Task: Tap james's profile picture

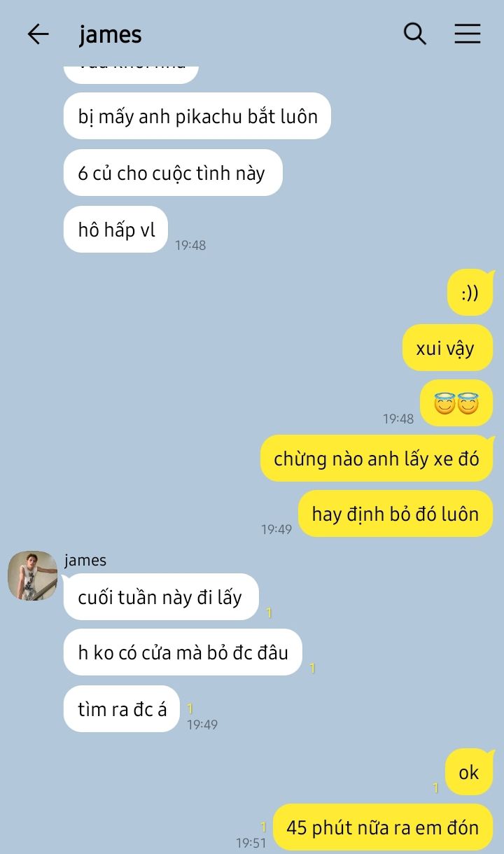Action: click(x=32, y=575)
